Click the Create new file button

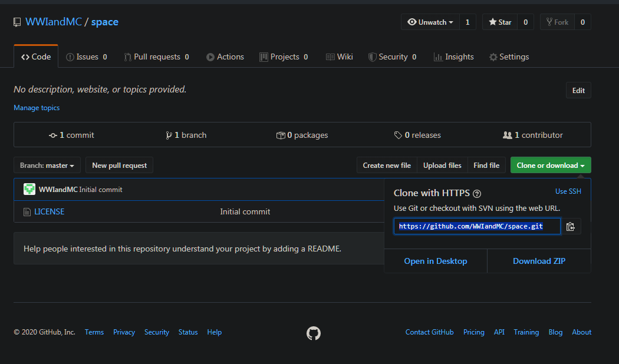pyautogui.click(x=387, y=166)
